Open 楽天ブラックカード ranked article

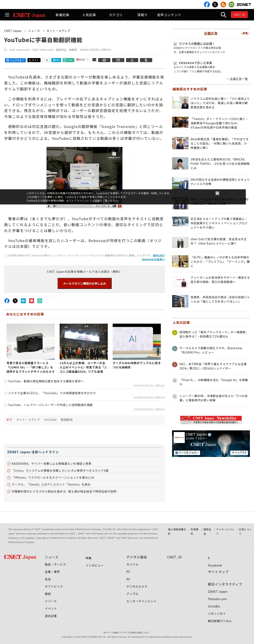214,334
